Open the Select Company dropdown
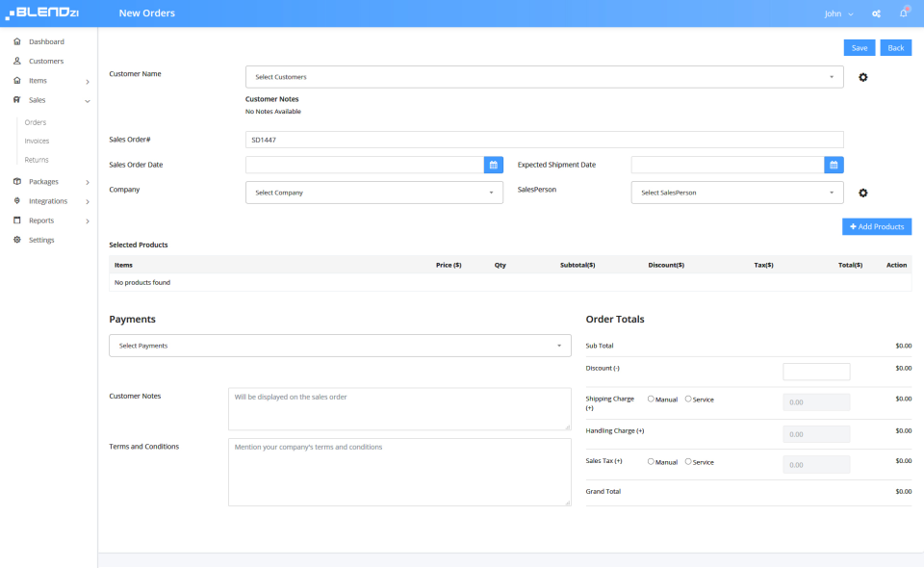The width and height of the screenshot is (924, 568). click(374, 193)
